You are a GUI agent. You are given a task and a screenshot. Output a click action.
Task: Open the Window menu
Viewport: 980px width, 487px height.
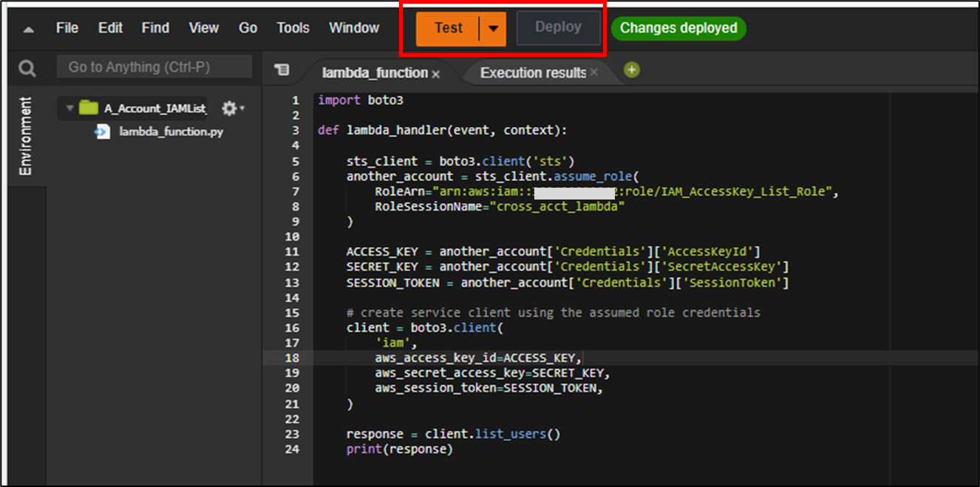tap(354, 28)
